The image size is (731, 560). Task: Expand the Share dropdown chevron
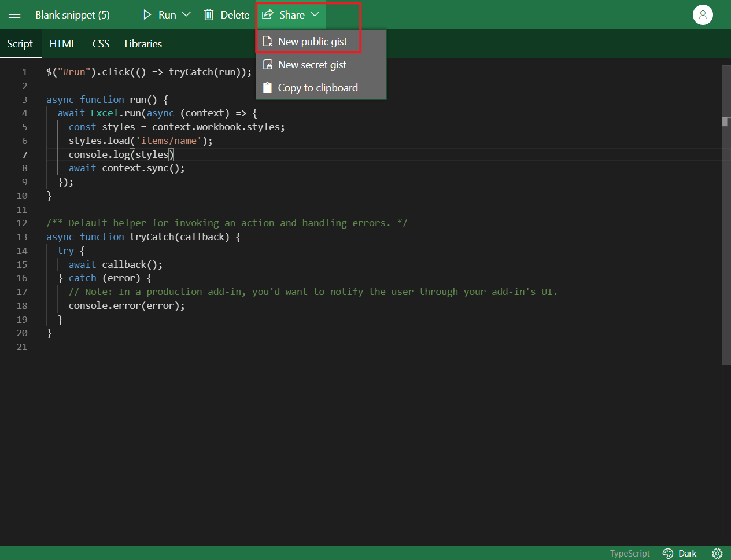[315, 15]
